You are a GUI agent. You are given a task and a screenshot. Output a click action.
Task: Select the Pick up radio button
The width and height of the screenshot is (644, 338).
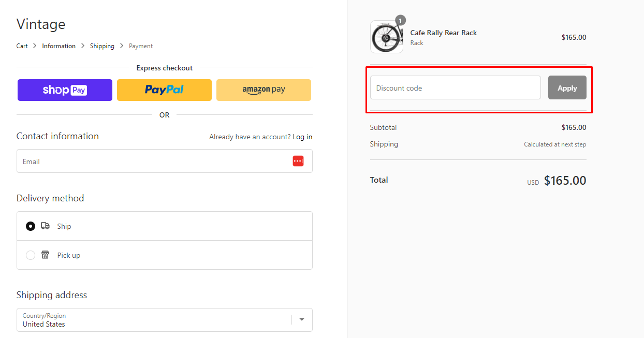click(31, 255)
